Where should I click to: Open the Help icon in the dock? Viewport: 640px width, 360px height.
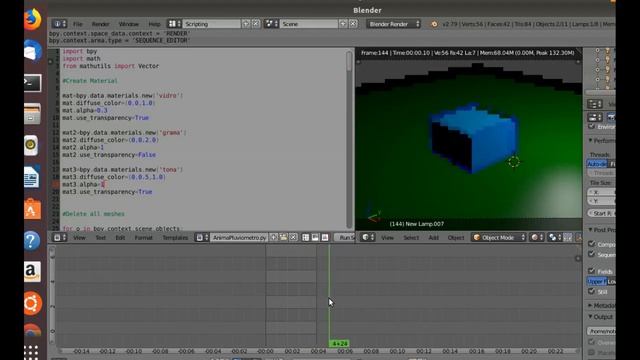tap(33, 240)
